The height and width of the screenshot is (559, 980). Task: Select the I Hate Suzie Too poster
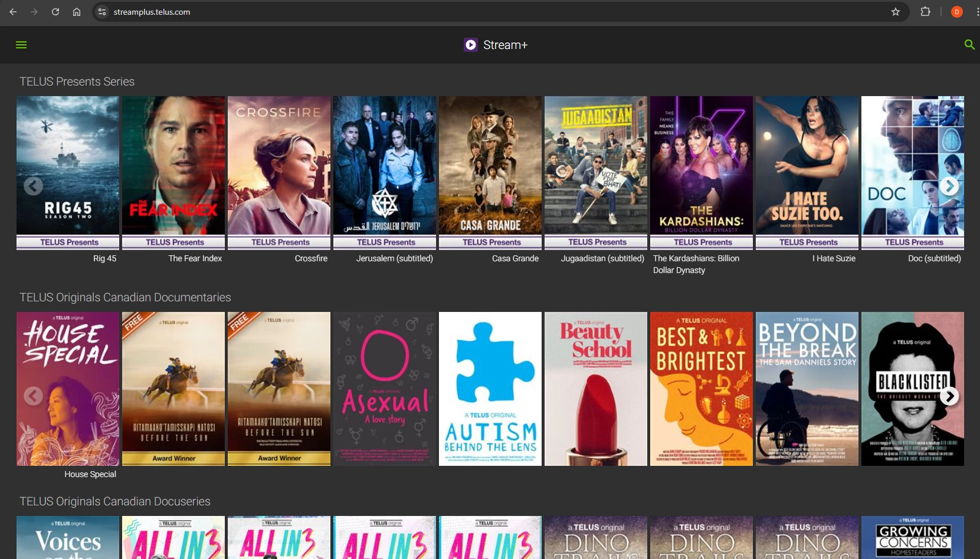(807, 173)
